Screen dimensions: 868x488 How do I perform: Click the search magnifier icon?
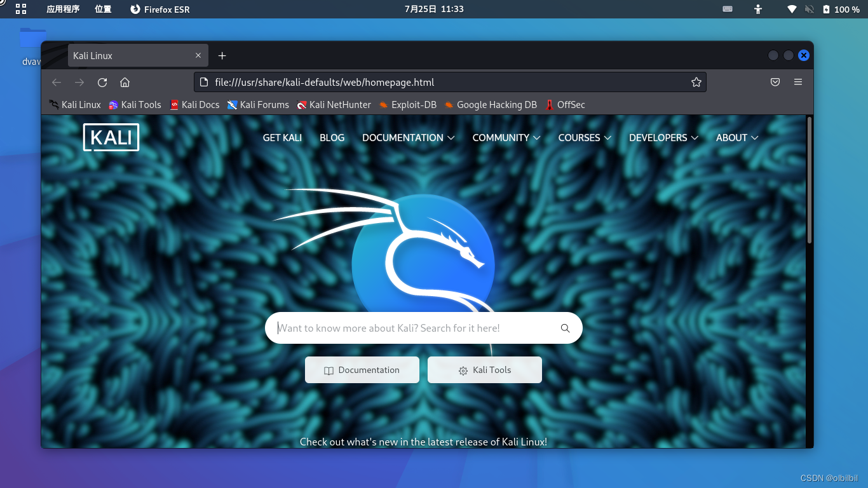point(566,329)
